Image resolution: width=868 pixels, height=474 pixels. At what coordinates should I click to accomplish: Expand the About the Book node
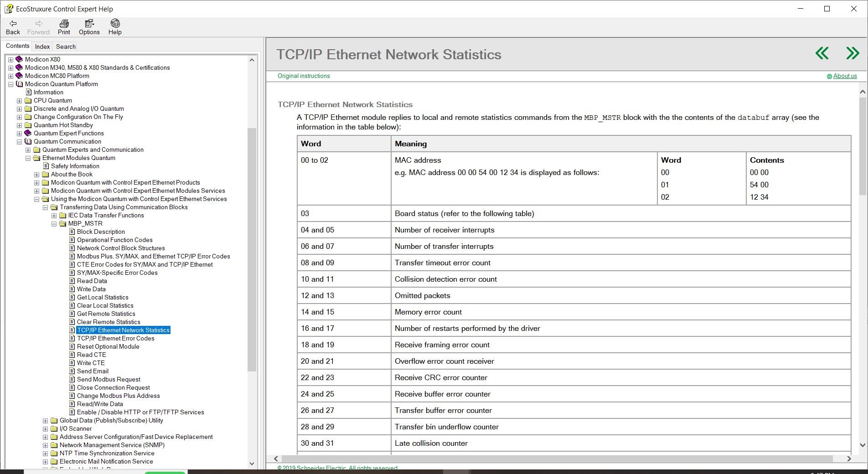point(36,175)
